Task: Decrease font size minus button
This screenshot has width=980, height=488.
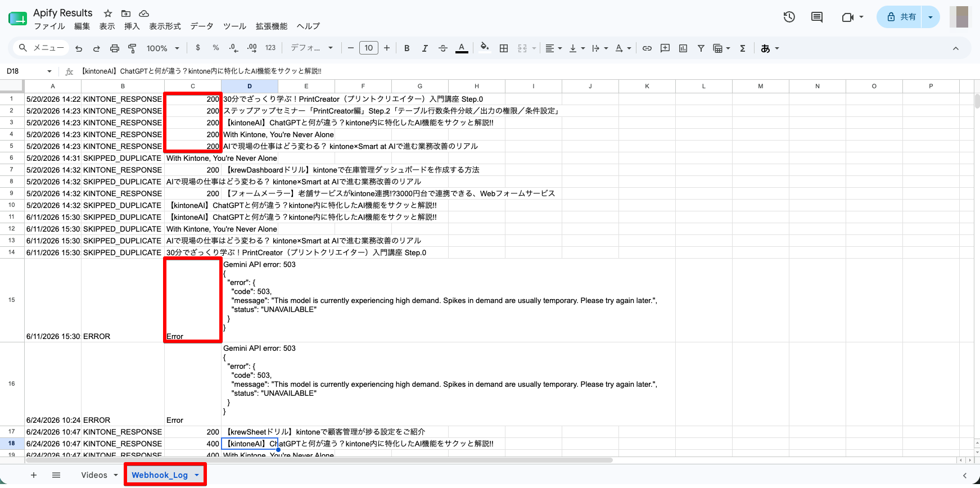Action: click(x=351, y=48)
